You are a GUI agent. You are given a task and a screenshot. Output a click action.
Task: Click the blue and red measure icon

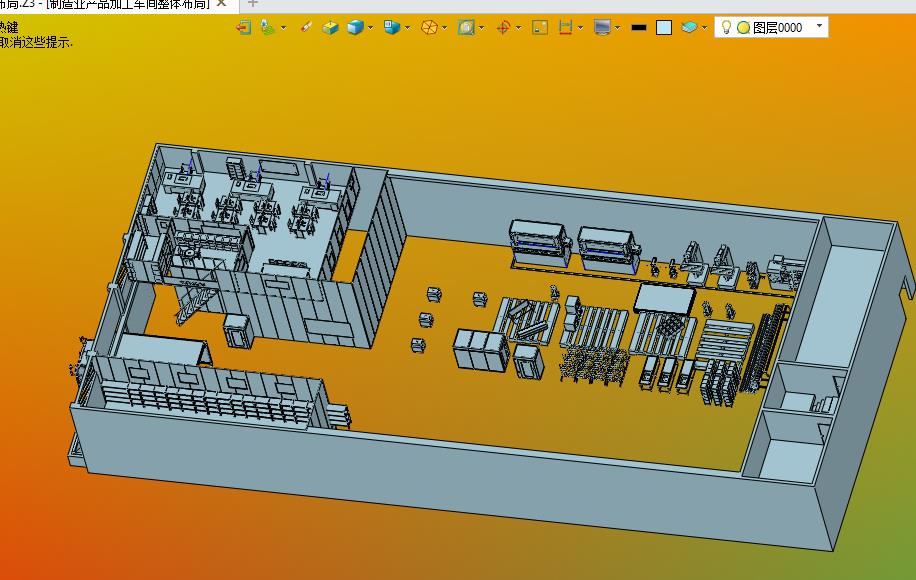565,27
